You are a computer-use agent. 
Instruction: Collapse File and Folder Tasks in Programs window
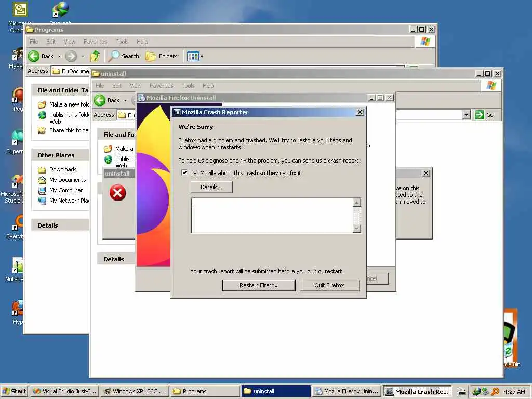[x=60, y=90]
